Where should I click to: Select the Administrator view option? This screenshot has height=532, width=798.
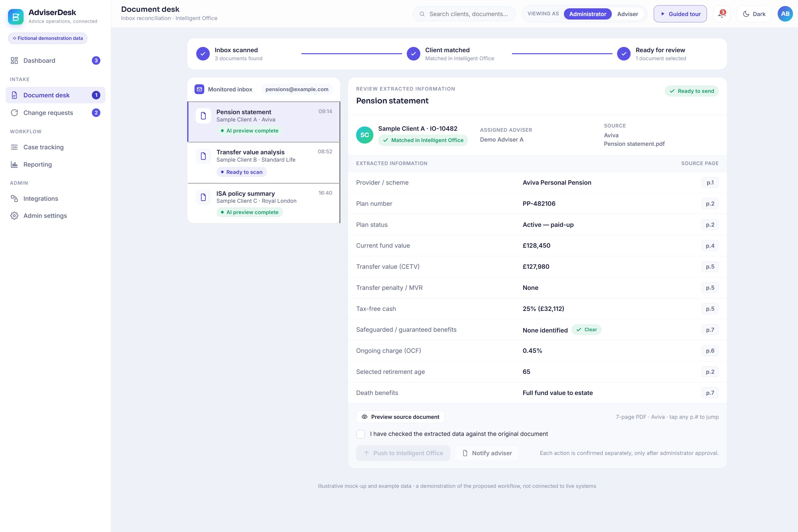click(x=587, y=14)
